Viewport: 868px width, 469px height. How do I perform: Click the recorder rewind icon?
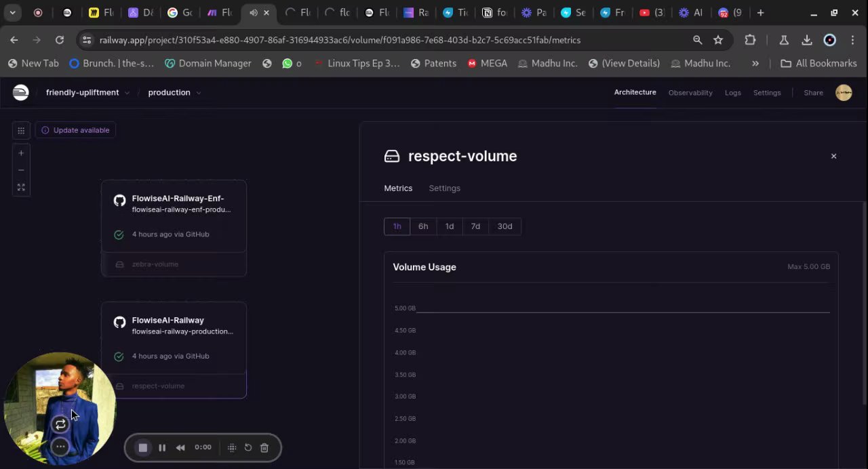[180, 447]
